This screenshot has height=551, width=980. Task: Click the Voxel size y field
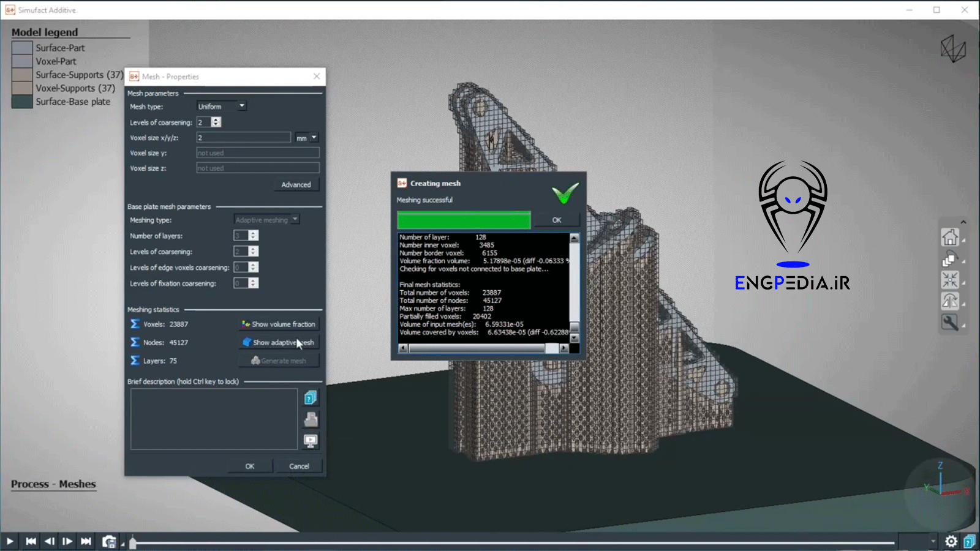click(x=258, y=153)
